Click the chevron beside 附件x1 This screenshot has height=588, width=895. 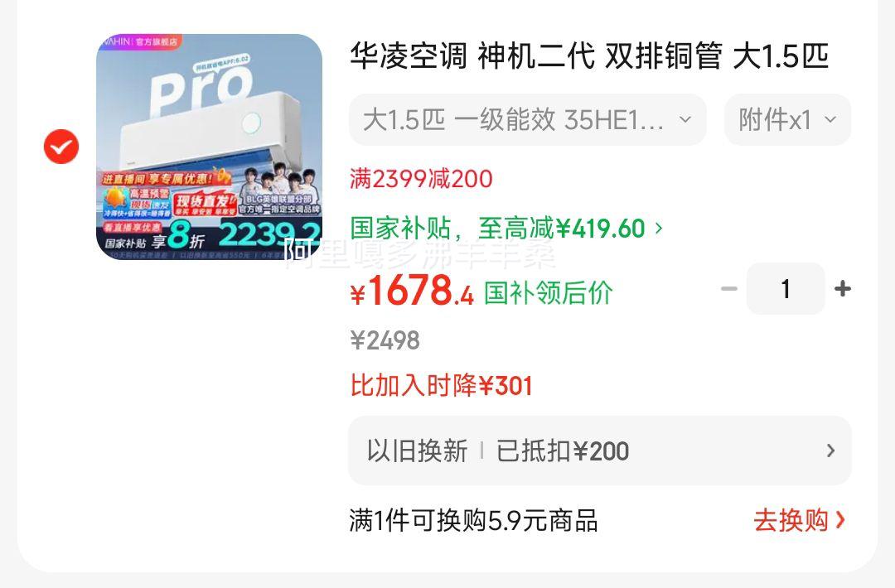click(830, 120)
